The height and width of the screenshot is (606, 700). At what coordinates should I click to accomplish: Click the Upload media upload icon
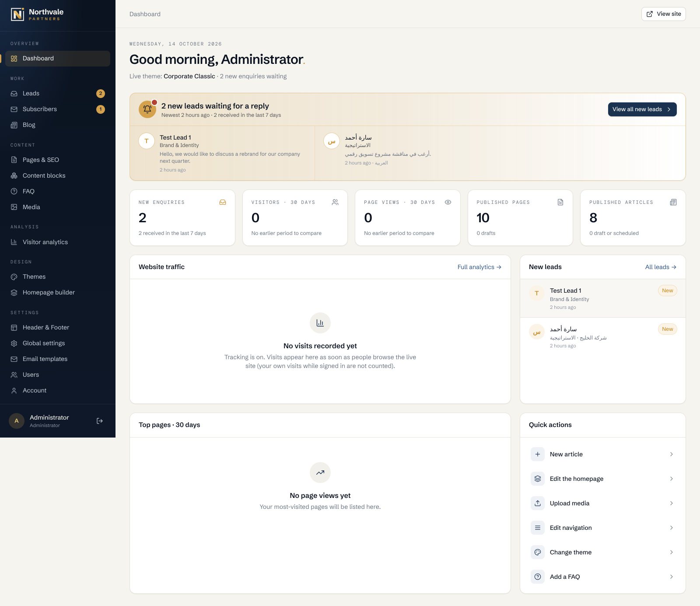[538, 503]
